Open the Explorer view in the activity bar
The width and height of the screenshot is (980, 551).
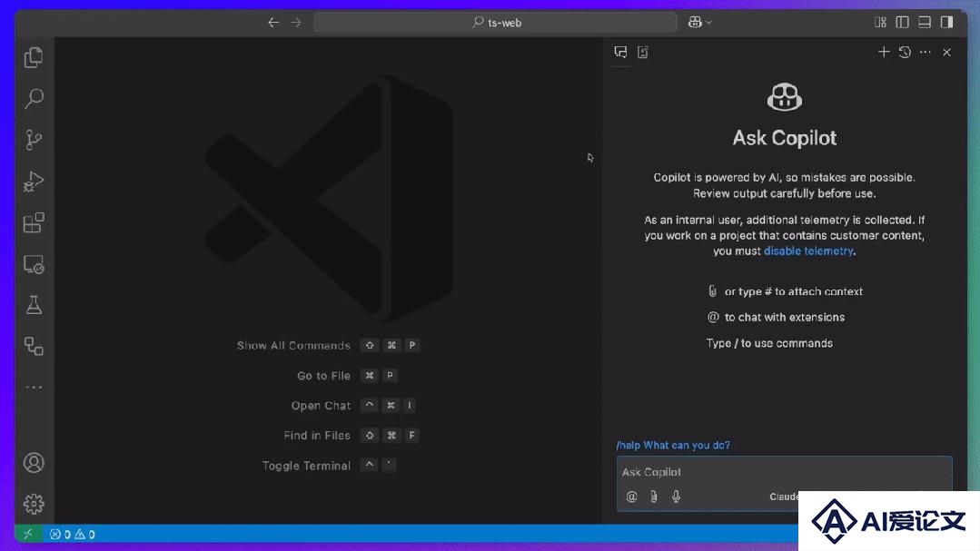pyautogui.click(x=34, y=57)
